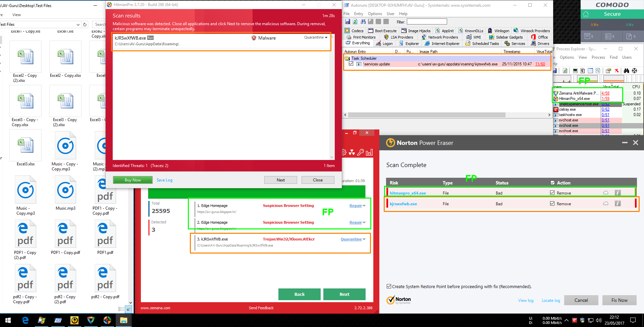Open the Options menu in Autoruns
This screenshot has height=327, width=644.
tap(375, 14)
